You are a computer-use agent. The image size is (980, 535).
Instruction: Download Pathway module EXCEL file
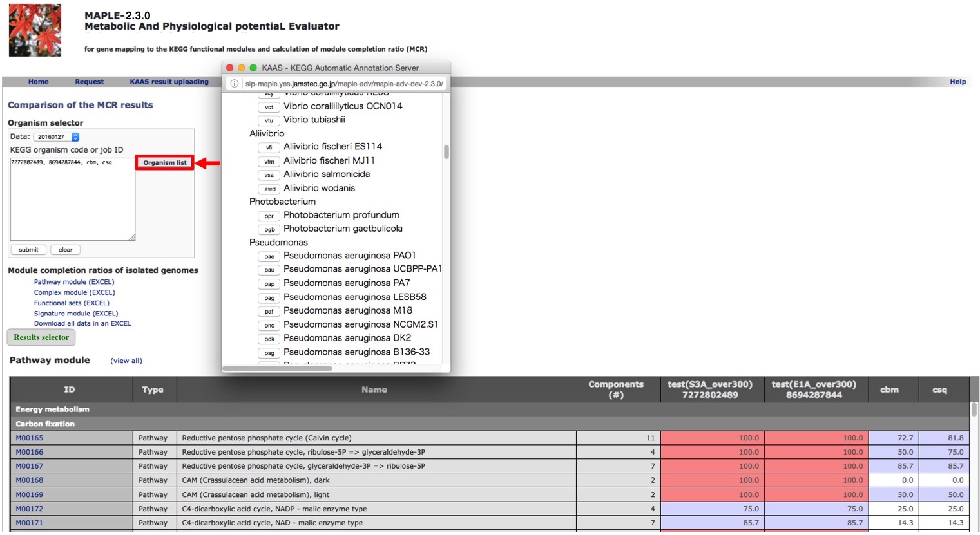tap(74, 282)
